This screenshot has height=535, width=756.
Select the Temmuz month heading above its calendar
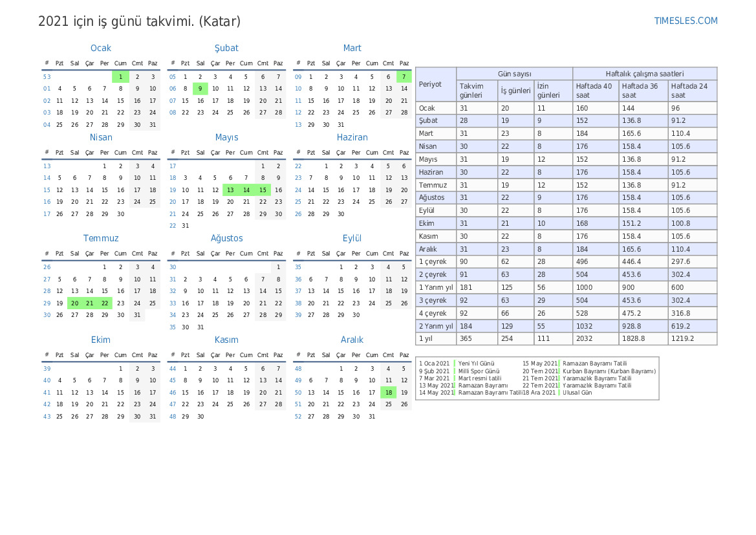[x=101, y=238]
